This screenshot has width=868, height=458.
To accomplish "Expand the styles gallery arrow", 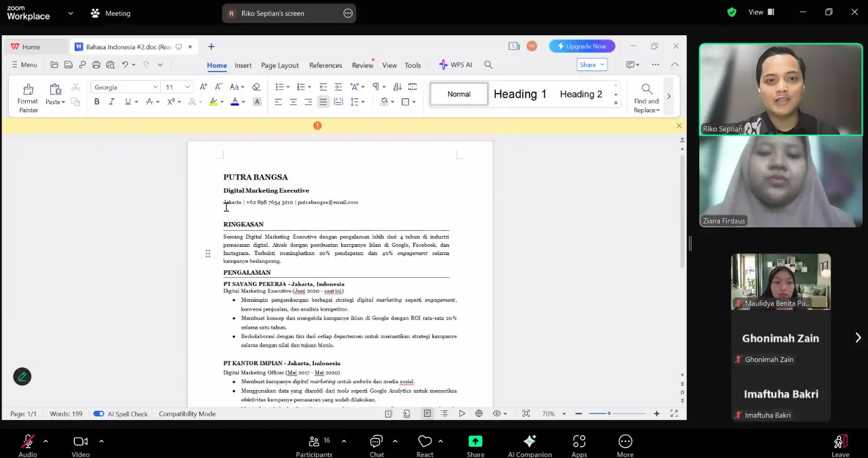I will (x=616, y=103).
